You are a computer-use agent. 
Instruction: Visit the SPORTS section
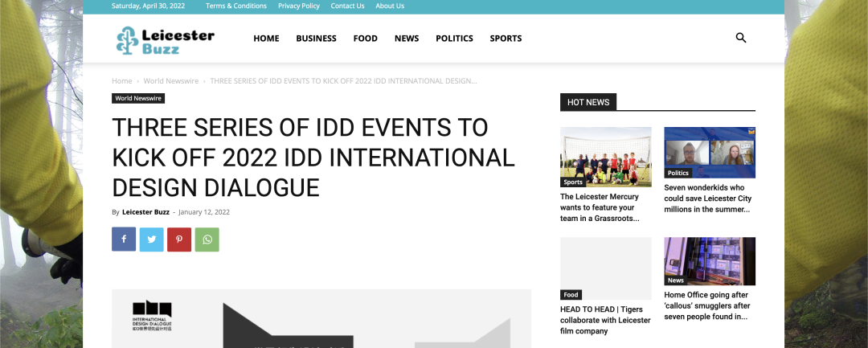(506, 38)
